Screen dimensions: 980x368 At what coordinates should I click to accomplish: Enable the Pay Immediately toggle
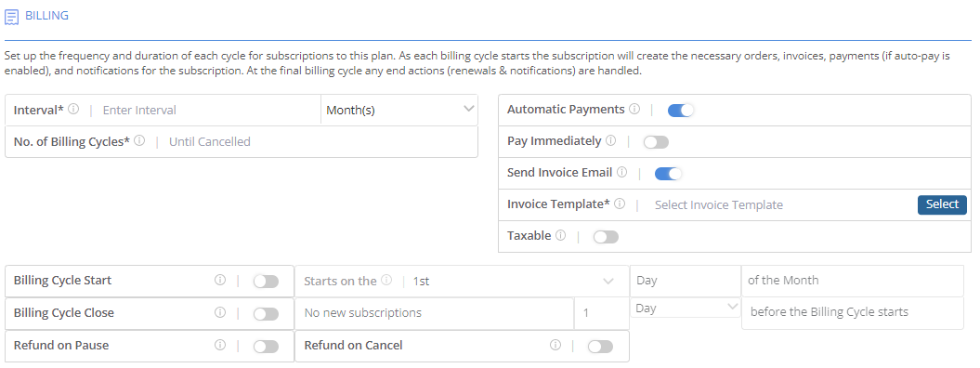tap(656, 142)
